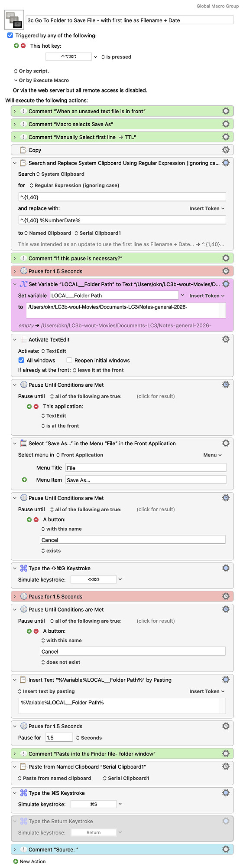Screen dimensions: 243x868
Task: Open "Insert text by pasting" mode popup
Action: pyautogui.click(x=46, y=691)
